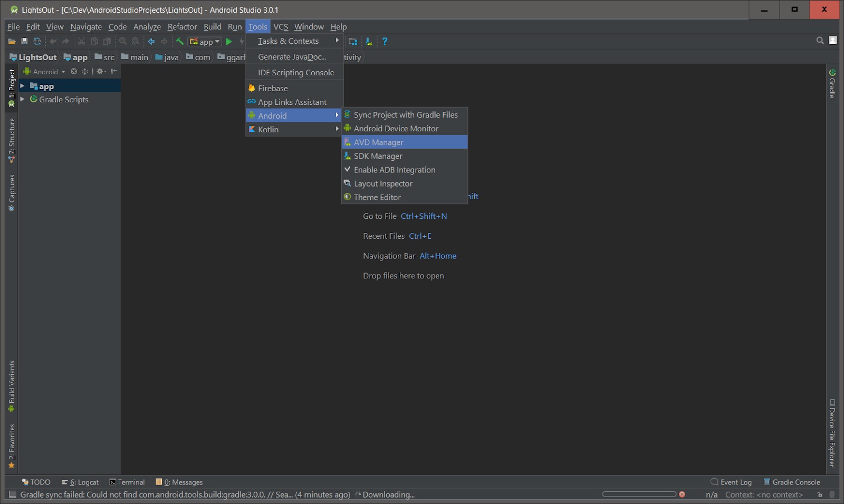This screenshot has height=504, width=844.
Task: Navigate back with the blue arrow icon
Action: point(151,41)
